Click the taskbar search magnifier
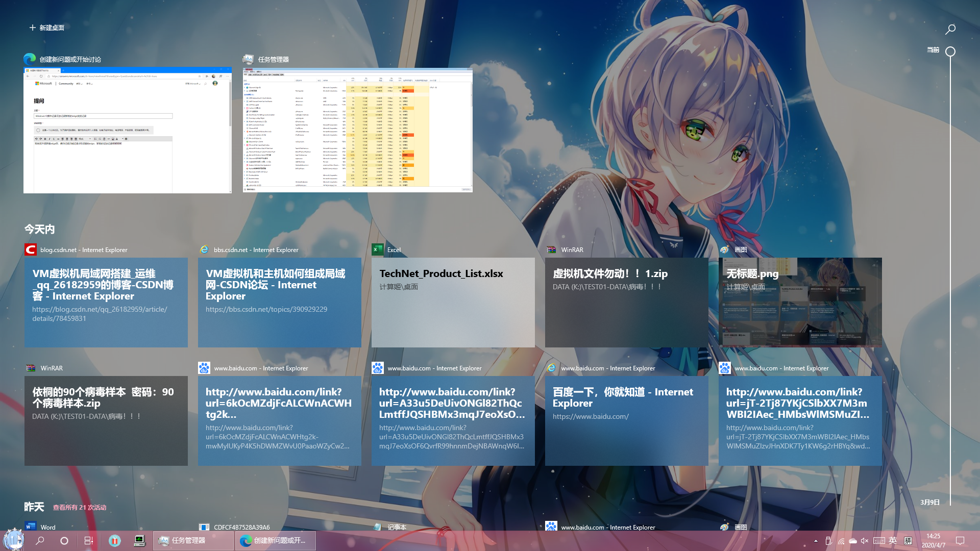Image resolution: width=980 pixels, height=551 pixels. pos(40,541)
